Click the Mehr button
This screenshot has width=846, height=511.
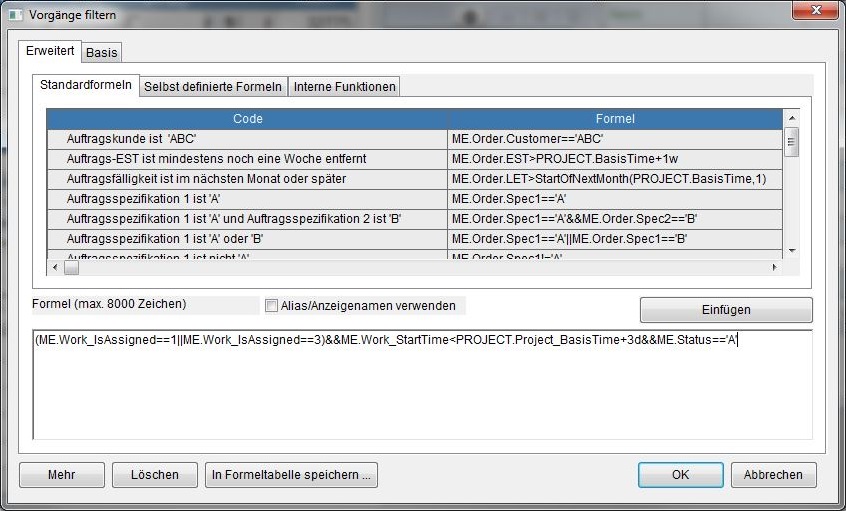click(61, 475)
